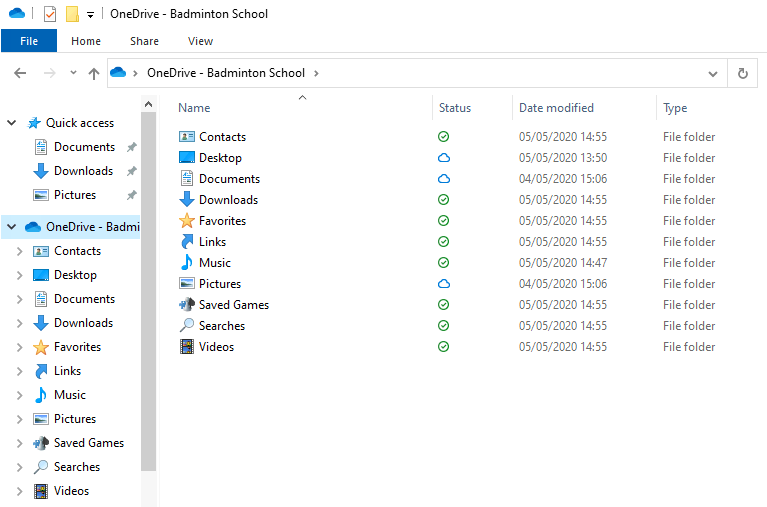Click the Back arrow navigation button
Viewport: 767px width, 507px height.
[x=20, y=73]
